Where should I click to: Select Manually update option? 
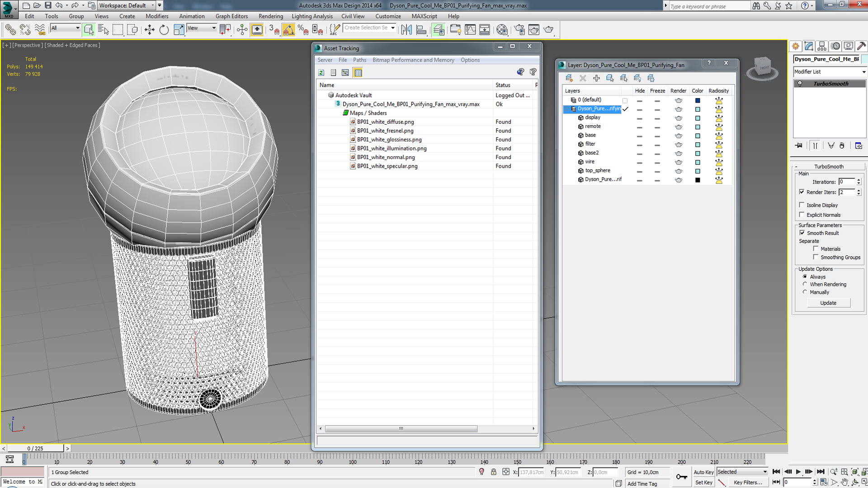805,292
